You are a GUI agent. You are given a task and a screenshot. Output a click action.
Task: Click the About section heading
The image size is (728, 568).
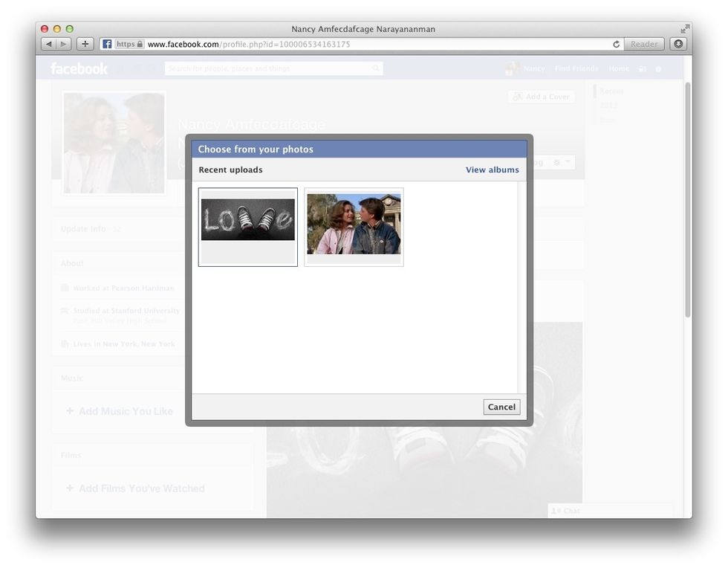point(72,263)
